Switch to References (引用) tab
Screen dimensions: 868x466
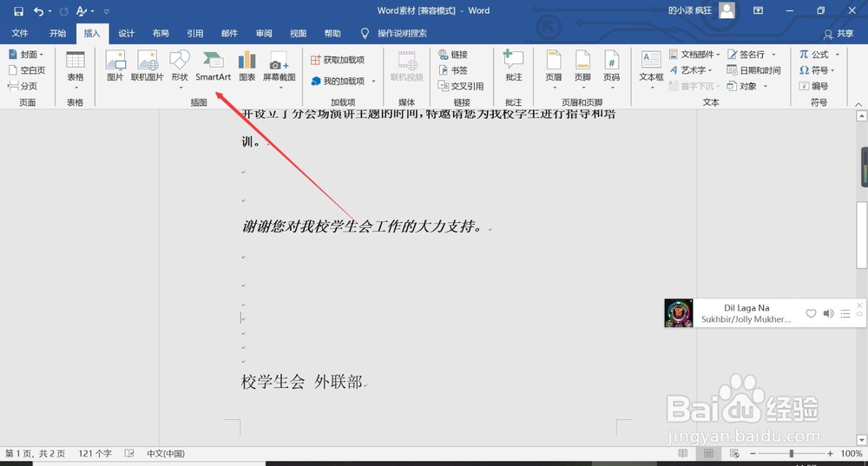click(194, 33)
